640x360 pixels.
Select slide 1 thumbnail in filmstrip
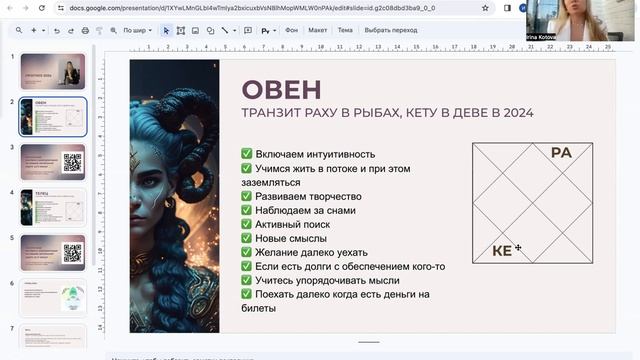point(53,71)
